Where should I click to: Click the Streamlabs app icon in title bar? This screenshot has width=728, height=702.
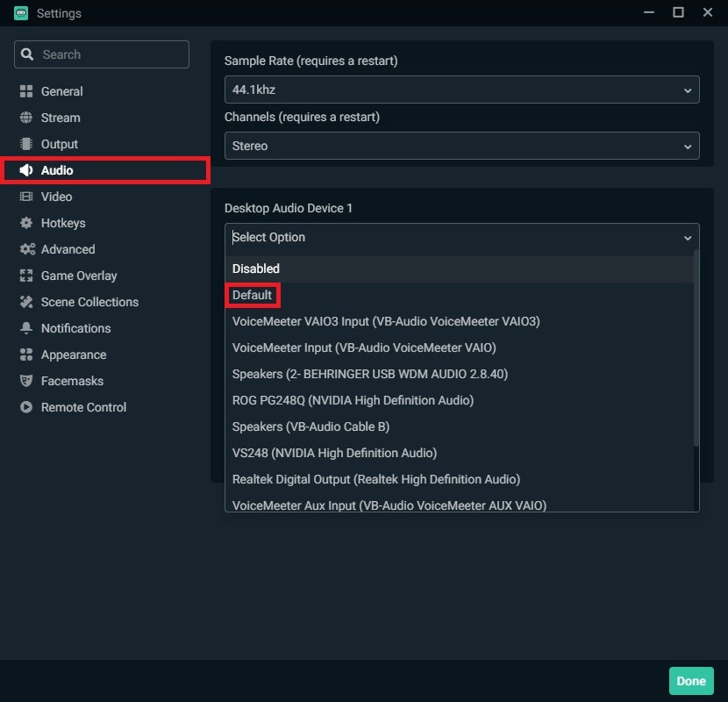(x=21, y=13)
